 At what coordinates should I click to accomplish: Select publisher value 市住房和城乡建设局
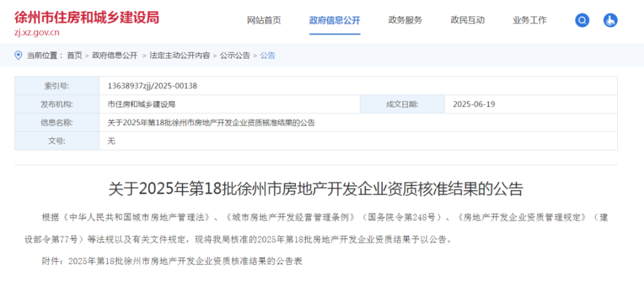point(142,105)
